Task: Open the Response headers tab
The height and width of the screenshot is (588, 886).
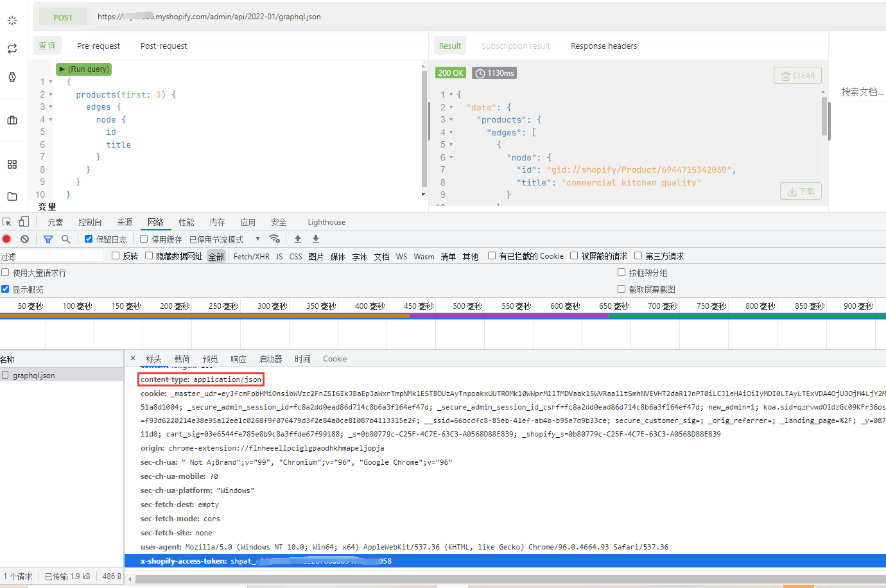Action: [604, 46]
